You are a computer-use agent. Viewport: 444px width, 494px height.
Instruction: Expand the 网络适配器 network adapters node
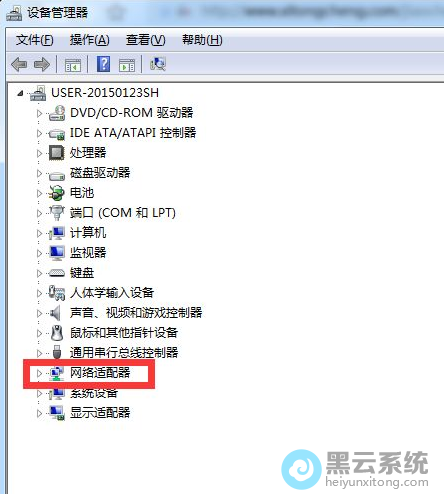click(x=39, y=373)
